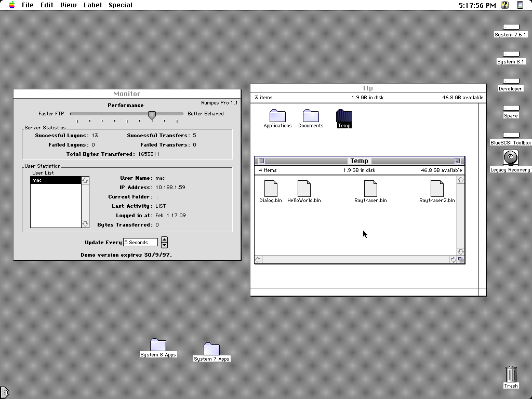The width and height of the screenshot is (532, 399).
Task: Click the Faster FTP performance slider thumb
Action: pyautogui.click(x=152, y=115)
